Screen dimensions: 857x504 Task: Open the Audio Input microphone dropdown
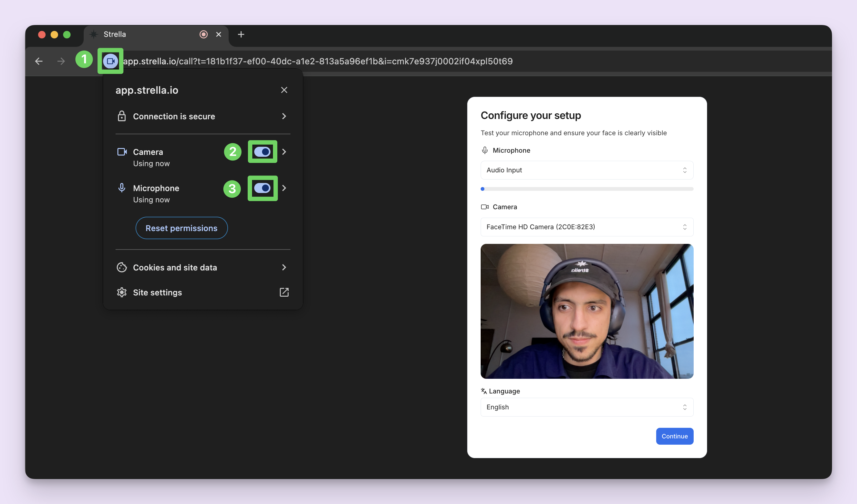(x=587, y=170)
